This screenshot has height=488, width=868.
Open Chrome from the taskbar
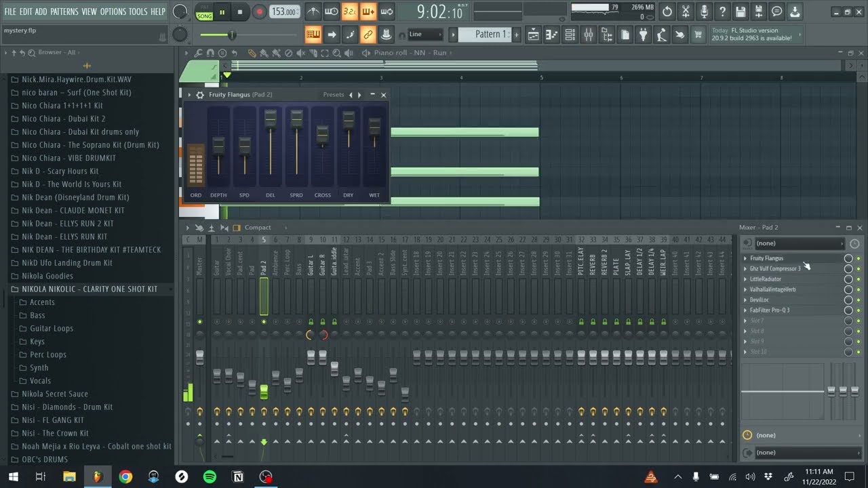(x=125, y=476)
